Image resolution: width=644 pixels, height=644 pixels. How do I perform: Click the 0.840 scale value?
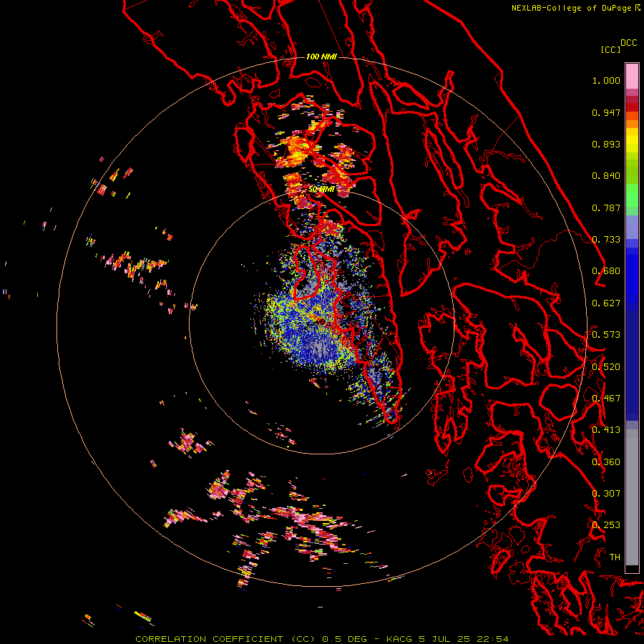pos(606,176)
